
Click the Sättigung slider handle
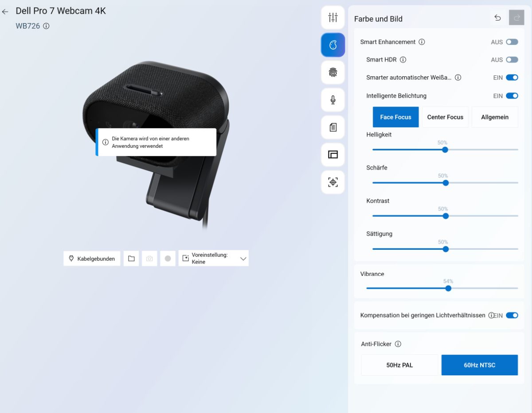446,249
